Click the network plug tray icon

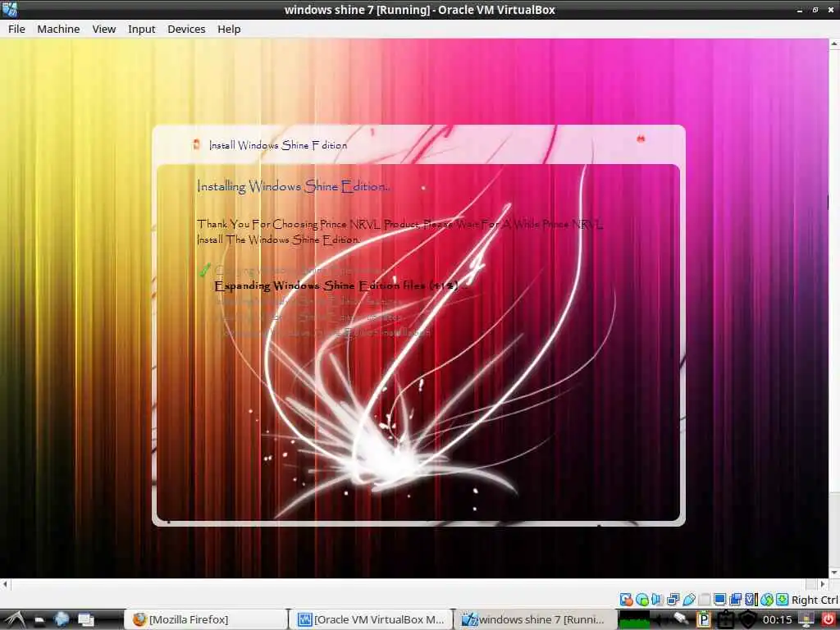(681, 619)
